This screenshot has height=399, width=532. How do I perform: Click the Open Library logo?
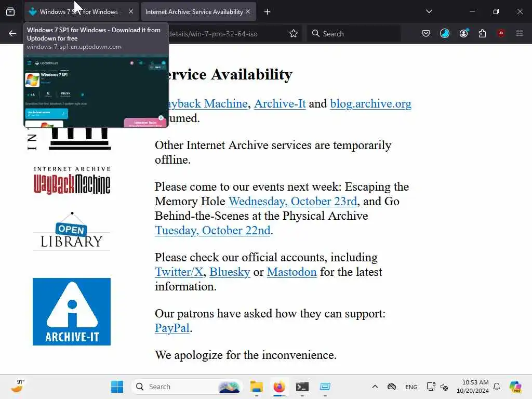pos(72,231)
